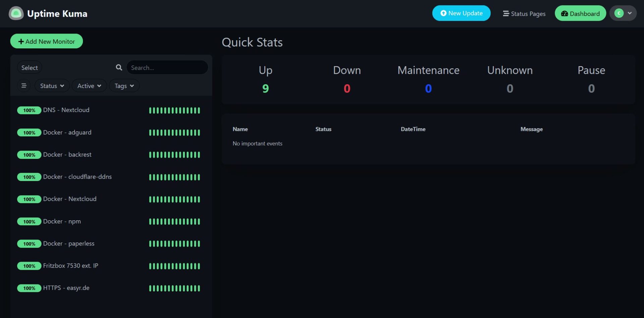
Task: Open Status Pages in the top navigation
Action: (x=524, y=14)
